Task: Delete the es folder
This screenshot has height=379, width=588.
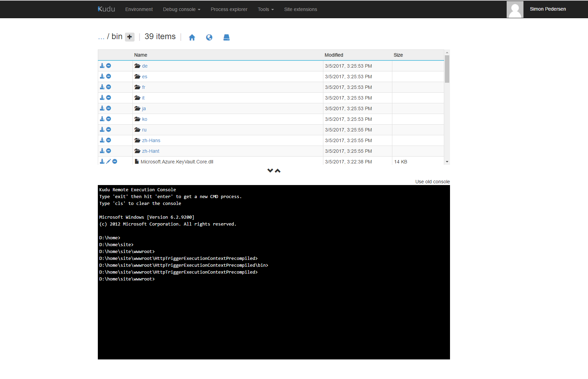Action: point(108,76)
